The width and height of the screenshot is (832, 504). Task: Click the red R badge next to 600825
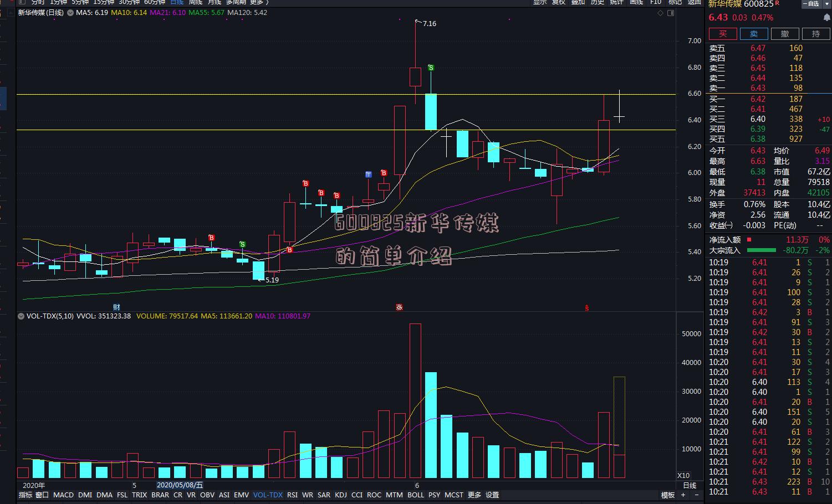coord(777,3)
